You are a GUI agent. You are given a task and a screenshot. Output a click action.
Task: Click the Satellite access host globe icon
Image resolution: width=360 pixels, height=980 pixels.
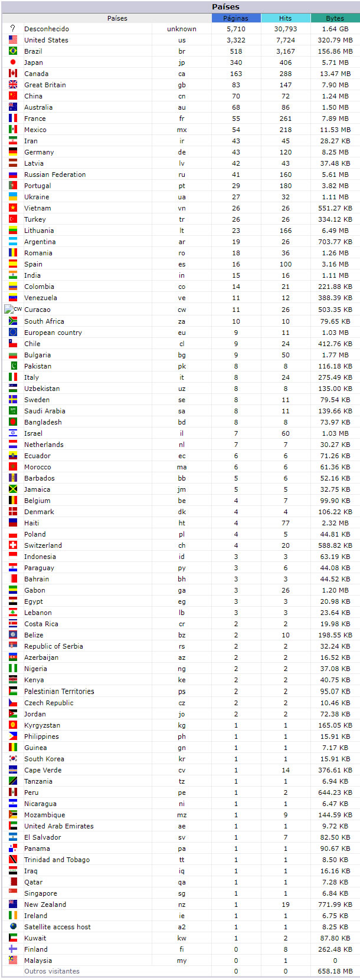click(x=13, y=926)
